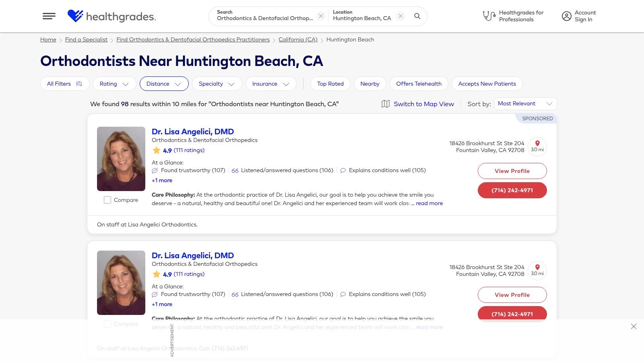
Task: Click the Healthgrades logo
Action: coord(111,16)
